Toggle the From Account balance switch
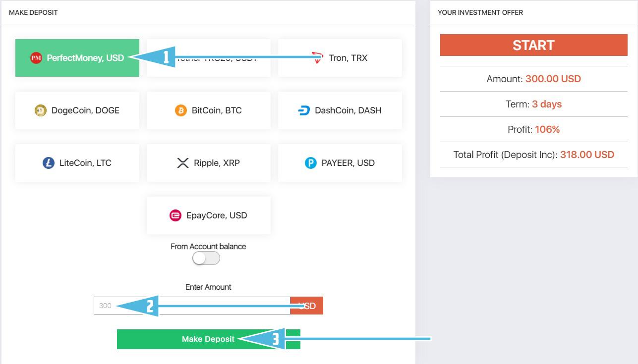 point(206,258)
